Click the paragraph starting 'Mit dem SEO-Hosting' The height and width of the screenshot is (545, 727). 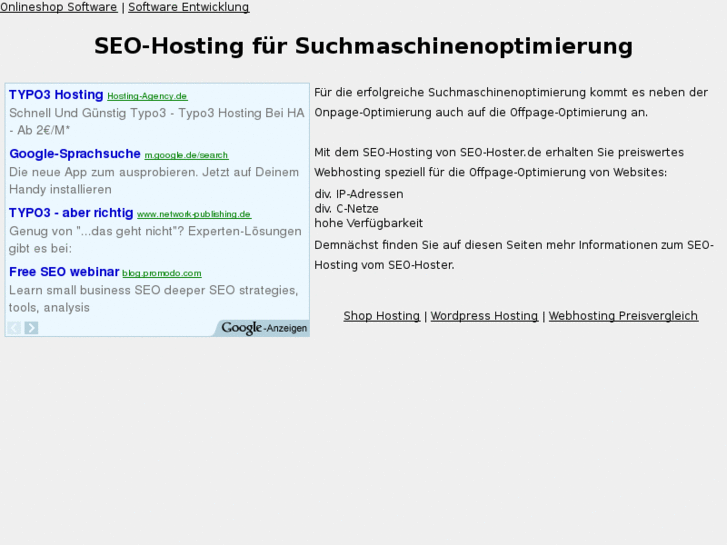tap(499, 162)
